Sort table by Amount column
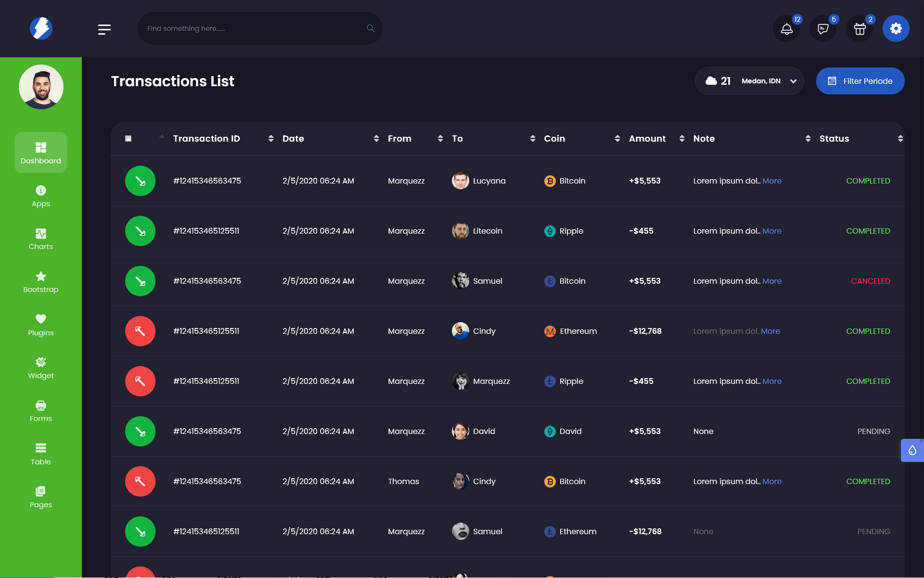 647,139
